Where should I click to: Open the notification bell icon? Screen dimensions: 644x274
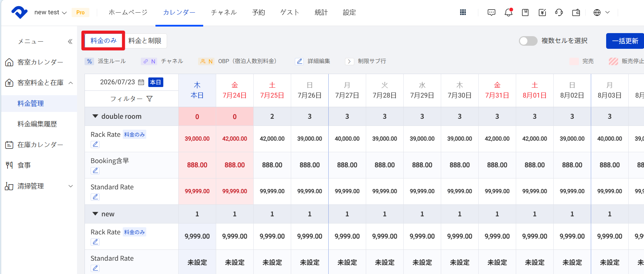click(508, 12)
